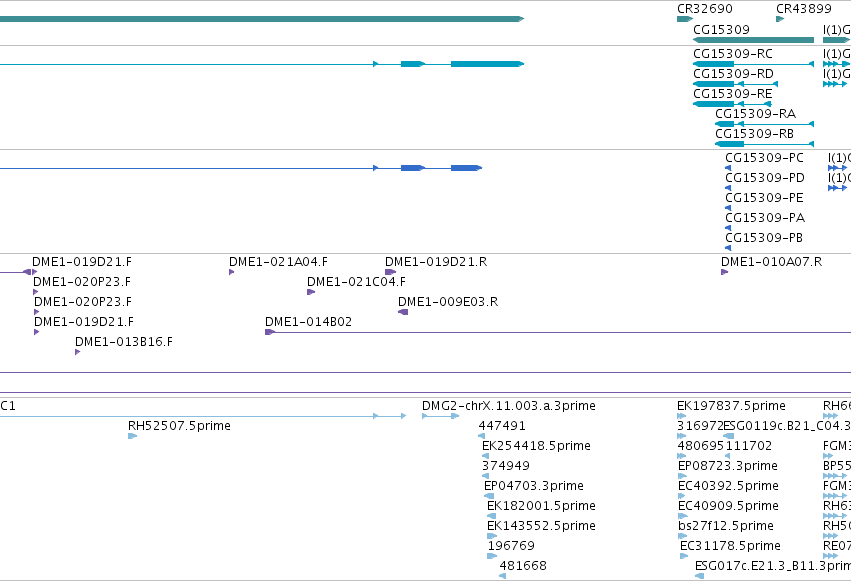Select the EC31178.5prime EST
Viewport: 851px width, 581px height.
click(x=730, y=546)
